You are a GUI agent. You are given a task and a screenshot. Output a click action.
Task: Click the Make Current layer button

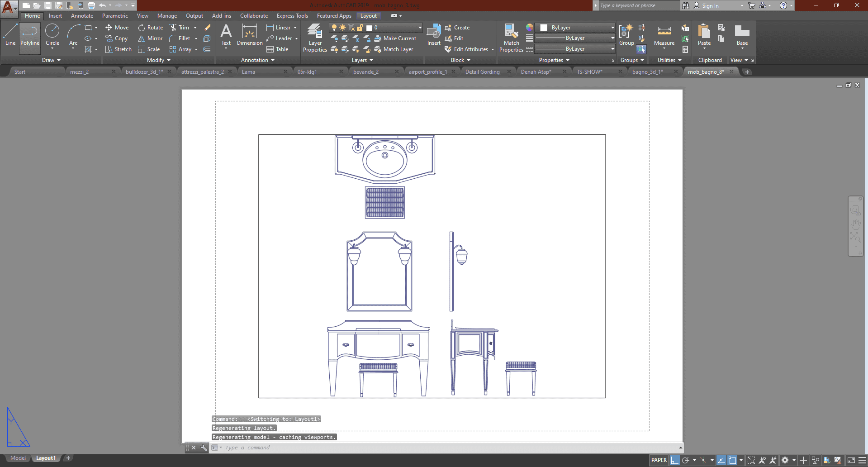[395, 38]
